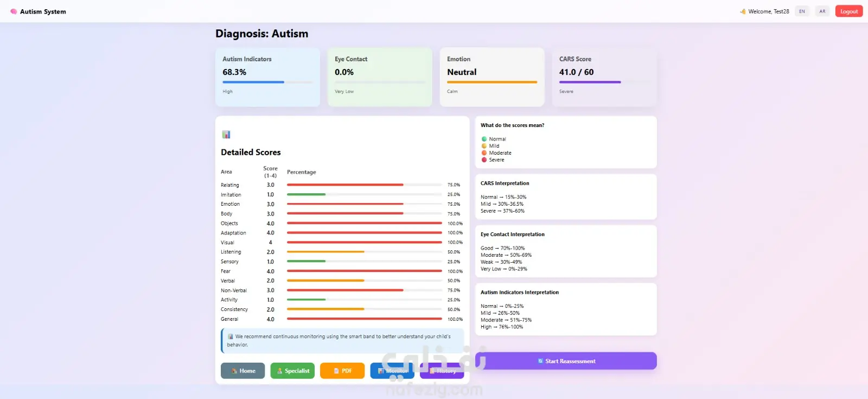
Task: Switch language to AR
Action: 822,11
